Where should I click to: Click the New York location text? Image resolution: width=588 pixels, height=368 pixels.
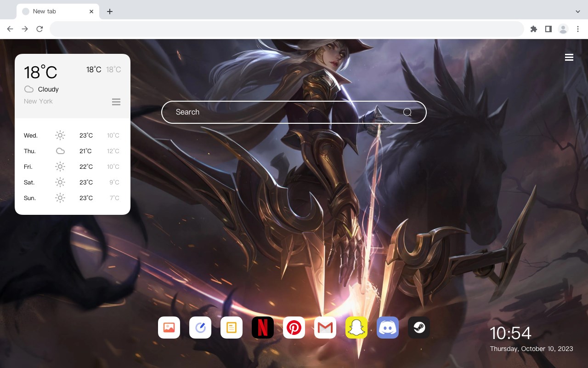pyautogui.click(x=38, y=101)
